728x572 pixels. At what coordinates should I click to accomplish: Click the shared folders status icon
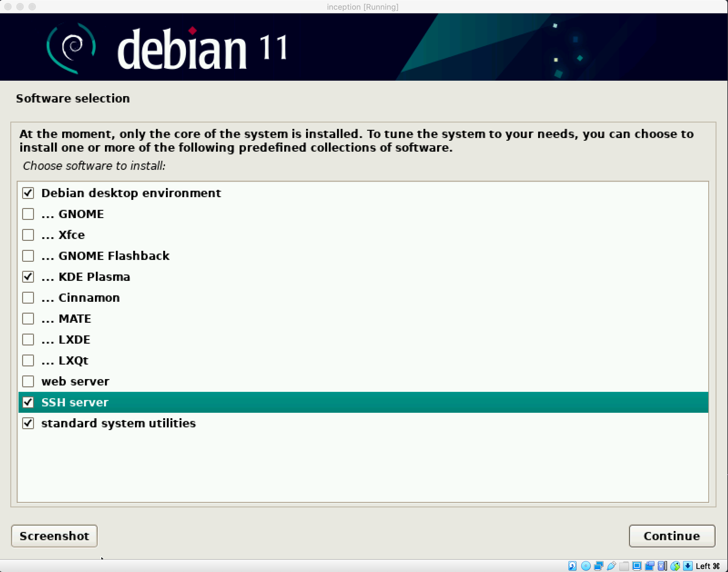(624, 566)
